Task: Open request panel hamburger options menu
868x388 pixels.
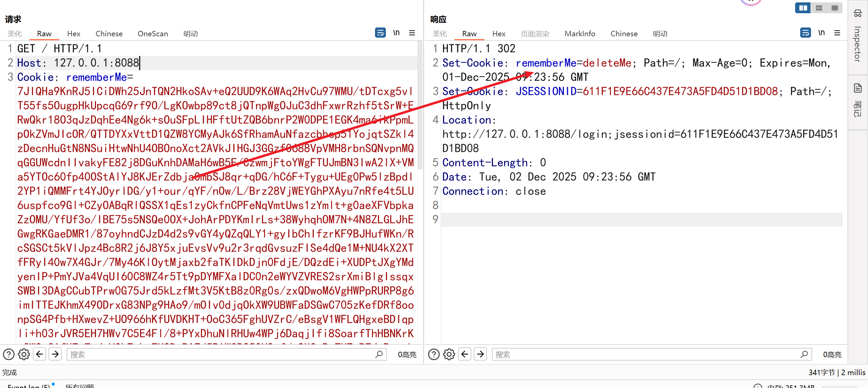Action: coord(412,33)
